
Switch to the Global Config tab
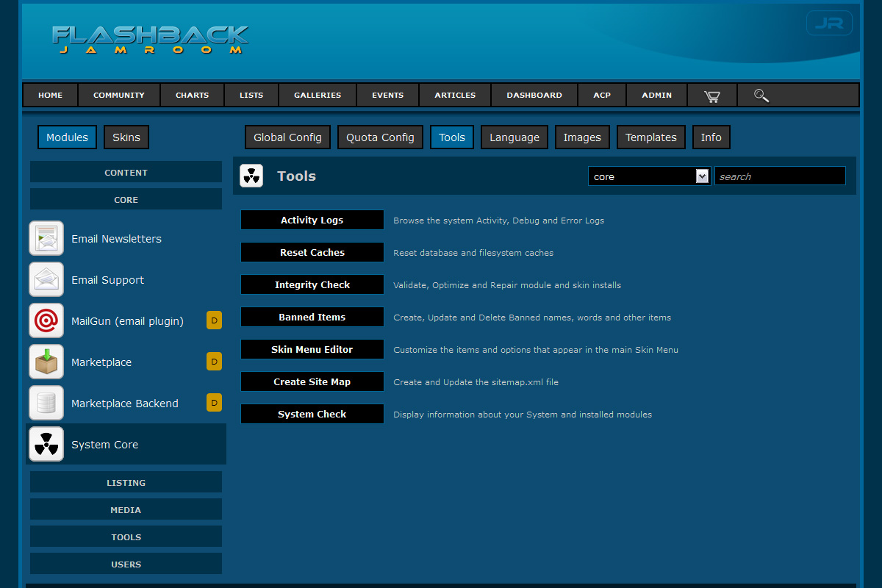[x=287, y=137]
